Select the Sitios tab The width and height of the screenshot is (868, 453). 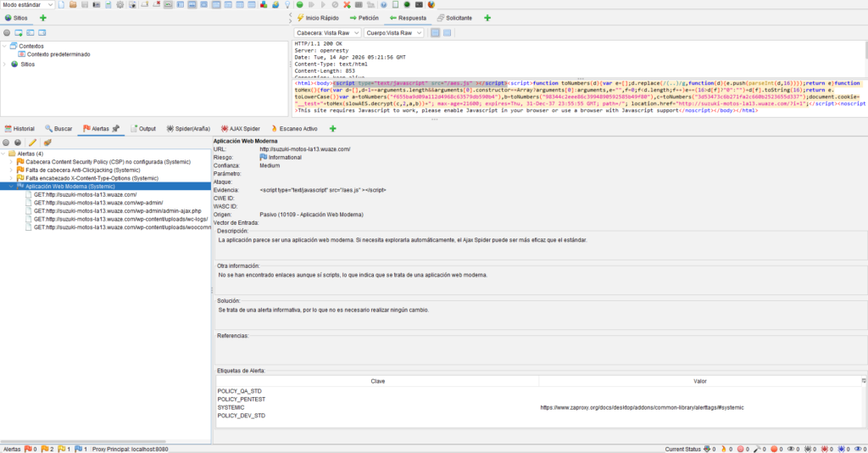tap(16, 18)
